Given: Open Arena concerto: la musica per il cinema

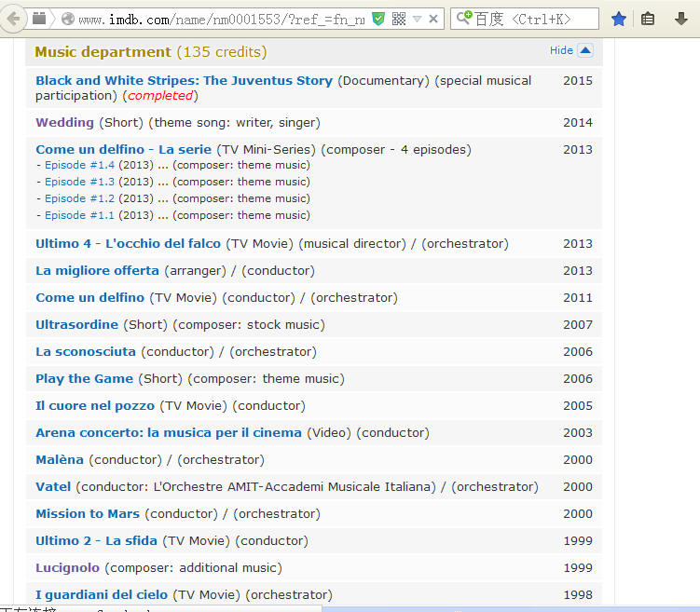Looking at the screenshot, I should pyautogui.click(x=169, y=432).
